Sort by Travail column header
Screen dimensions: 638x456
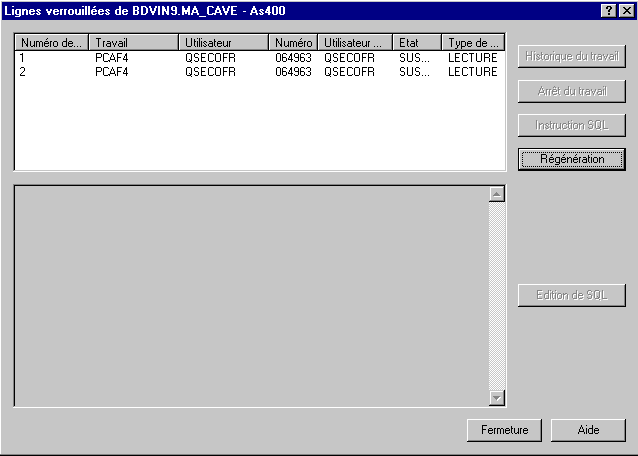click(x=133, y=42)
